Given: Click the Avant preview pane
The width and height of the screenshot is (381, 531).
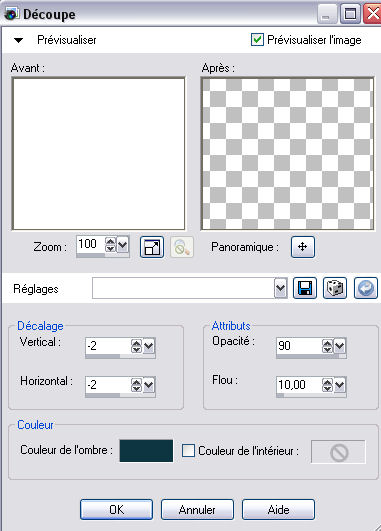Looking at the screenshot, I should 99,154.
